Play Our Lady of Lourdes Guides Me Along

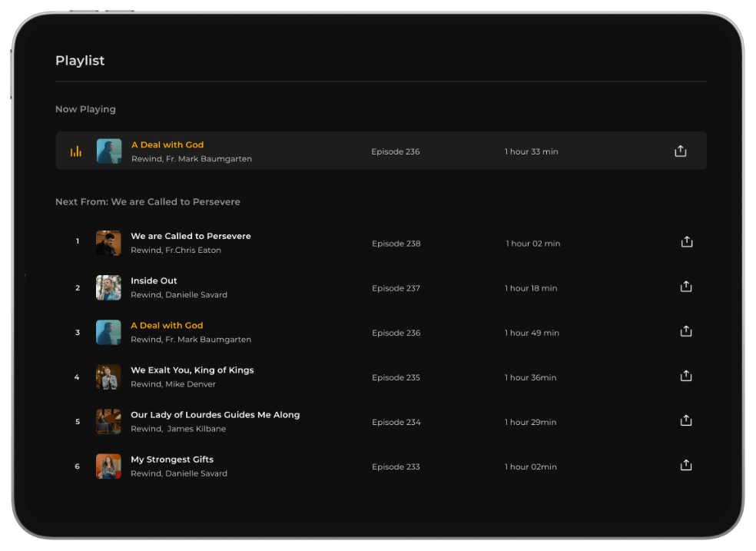pos(215,415)
